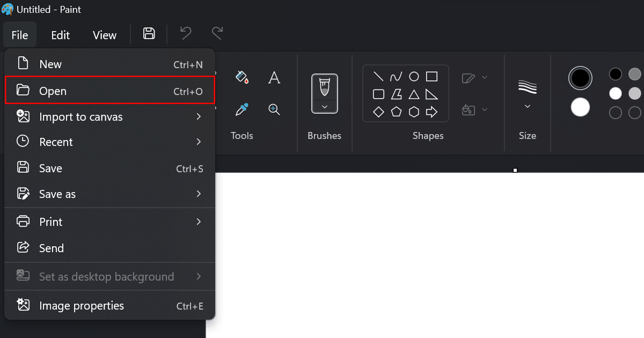Select the black color swatch

615,74
